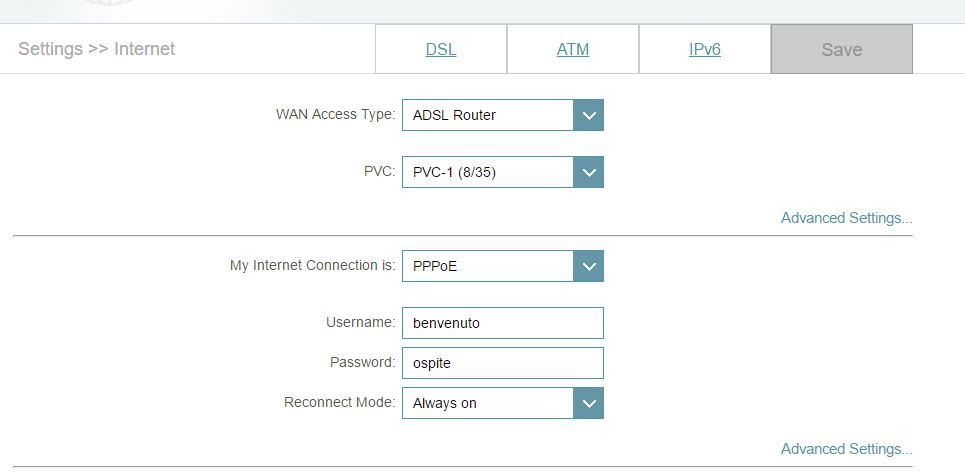Open Advanced Settings below the PVC field
Image resolution: width=965 pixels, height=475 pixels.
coord(846,218)
